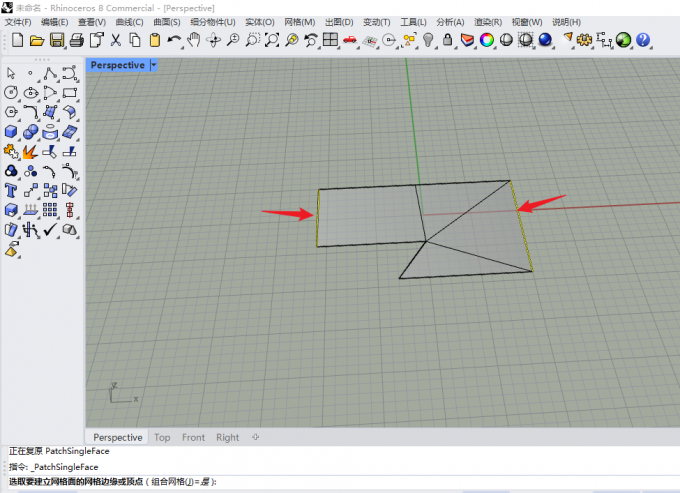The height and width of the screenshot is (493, 680).
Task: Switch to the Front viewport tab
Action: (x=193, y=437)
